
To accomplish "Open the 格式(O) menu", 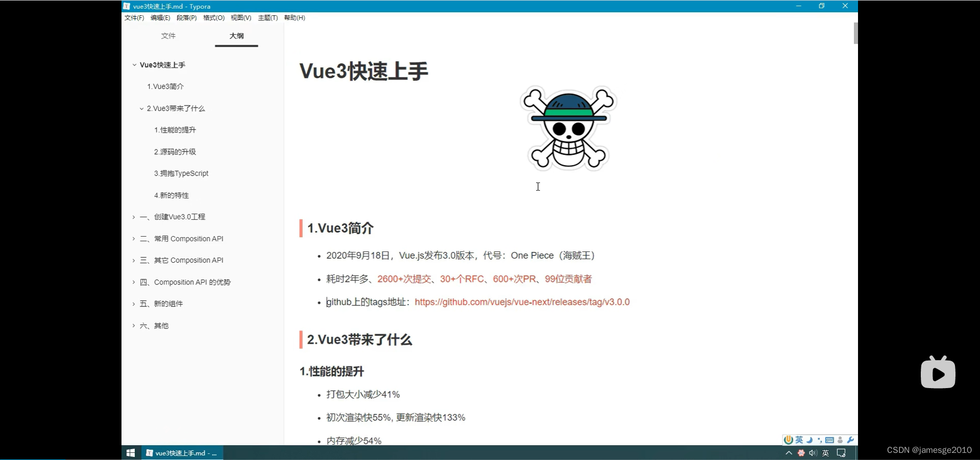I will tap(214, 18).
